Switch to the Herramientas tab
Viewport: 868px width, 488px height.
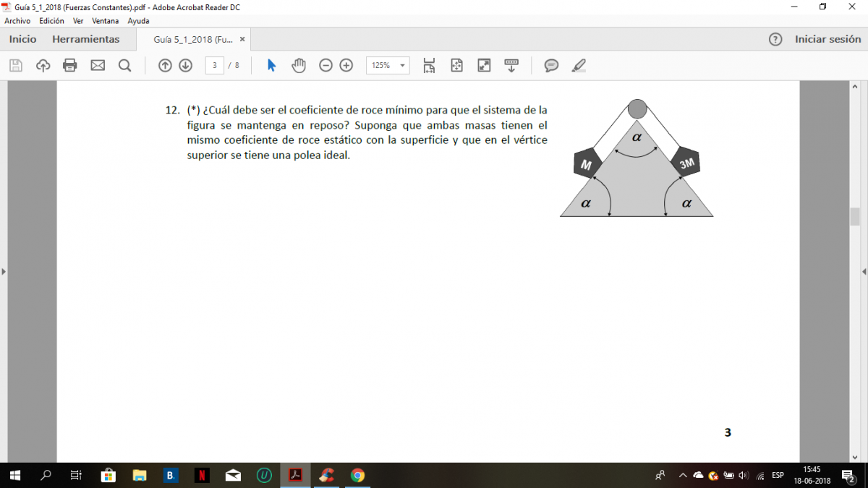[86, 39]
